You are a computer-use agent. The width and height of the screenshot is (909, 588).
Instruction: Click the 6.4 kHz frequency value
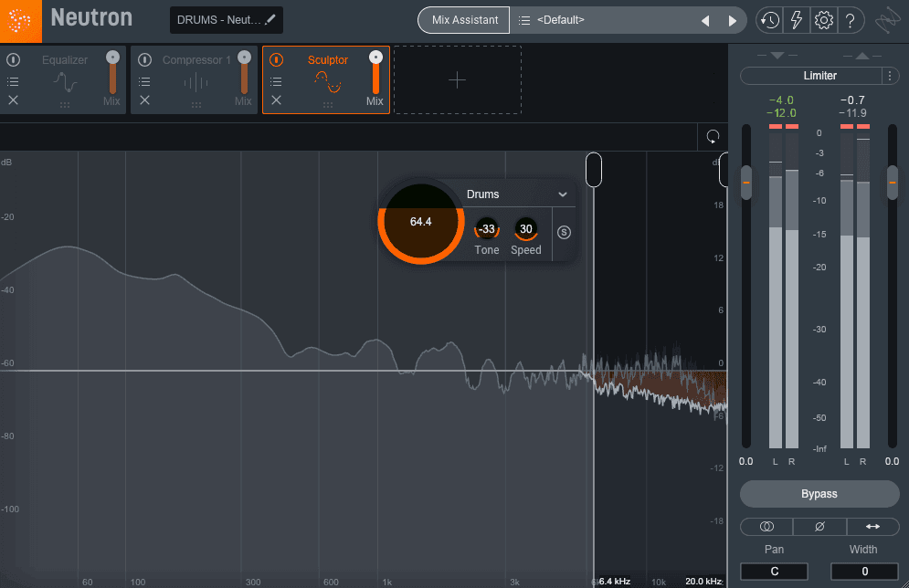(x=614, y=581)
